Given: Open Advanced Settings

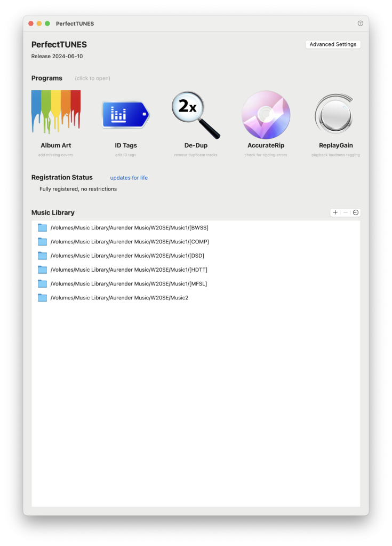Looking at the screenshot, I should coord(333,44).
